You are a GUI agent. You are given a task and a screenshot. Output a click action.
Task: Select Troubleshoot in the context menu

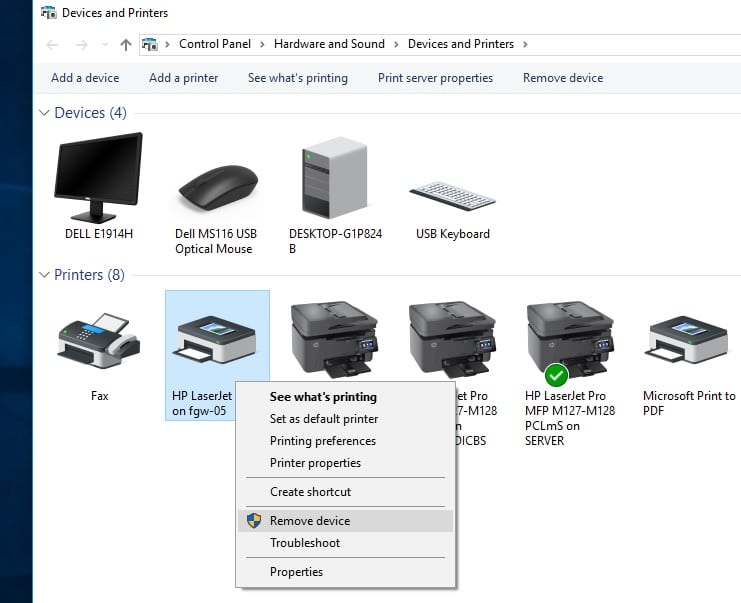point(305,543)
